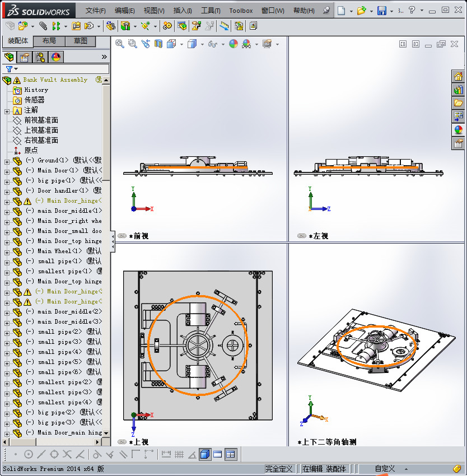Click the Hide/Show Items glasses icon
Image resolution: width=467 pixels, height=476 pixels.
(213, 44)
